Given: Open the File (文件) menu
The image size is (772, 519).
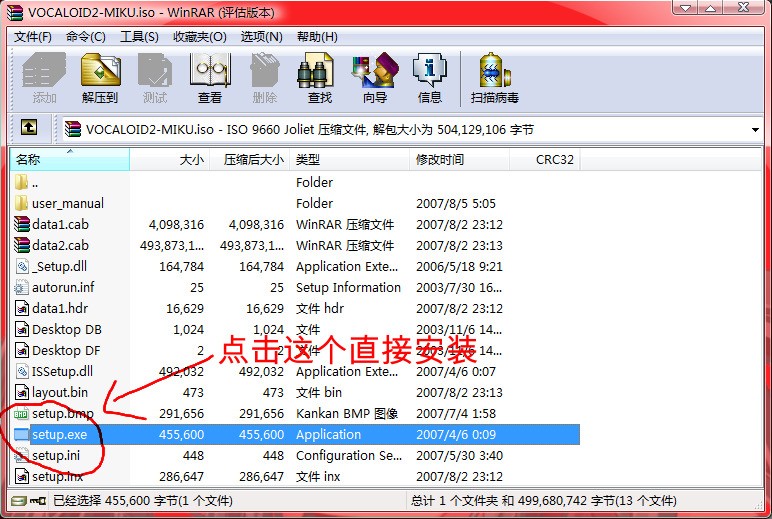Looking at the screenshot, I should coord(32,37).
